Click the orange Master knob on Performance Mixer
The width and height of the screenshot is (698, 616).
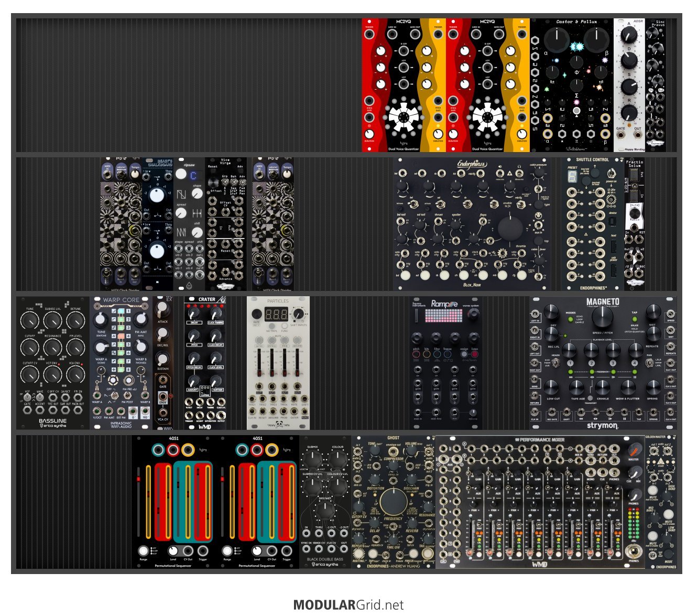click(634, 451)
